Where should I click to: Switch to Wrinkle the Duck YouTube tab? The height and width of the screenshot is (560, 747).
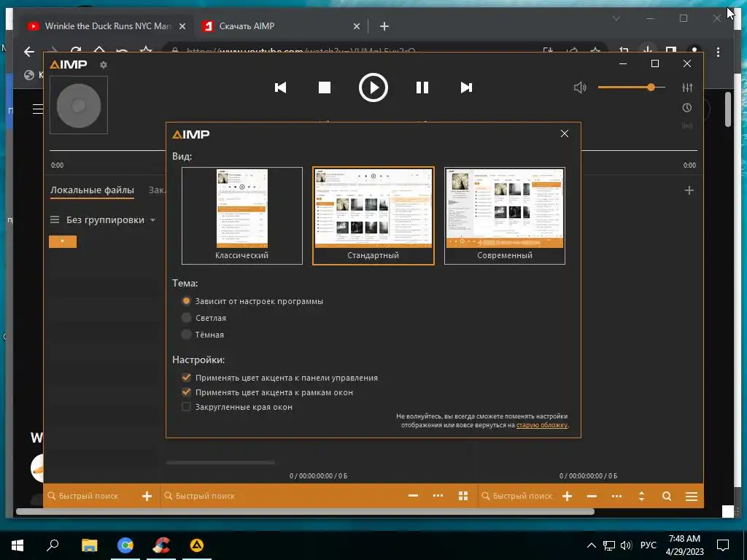coord(107,26)
